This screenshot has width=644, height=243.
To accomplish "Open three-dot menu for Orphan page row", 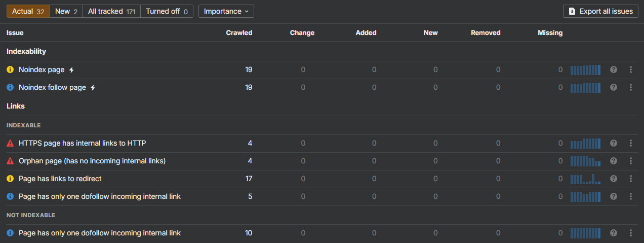I will pyautogui.click(x=630, y=161).
